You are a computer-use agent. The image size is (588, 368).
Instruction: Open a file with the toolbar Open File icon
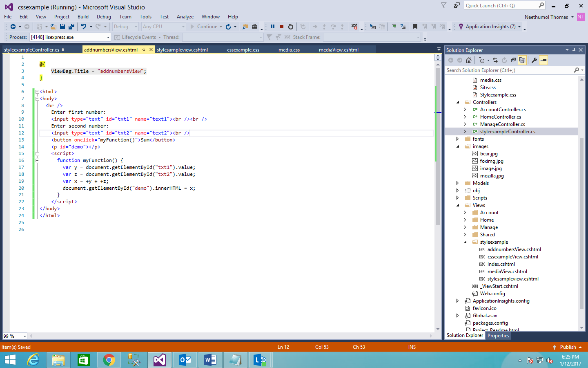53,27
